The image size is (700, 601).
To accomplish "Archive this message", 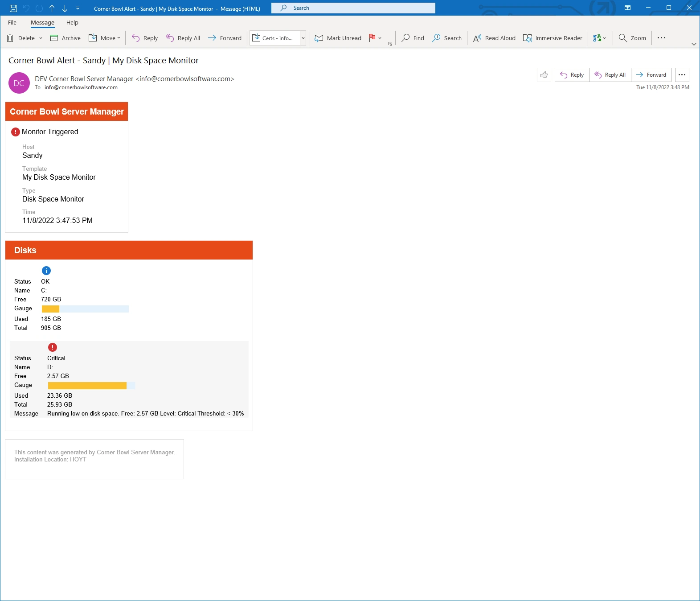I will pos(65,38).
